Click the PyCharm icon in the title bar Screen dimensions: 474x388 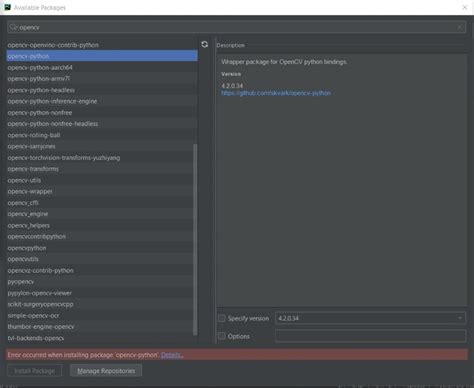(x=7, y=7)
